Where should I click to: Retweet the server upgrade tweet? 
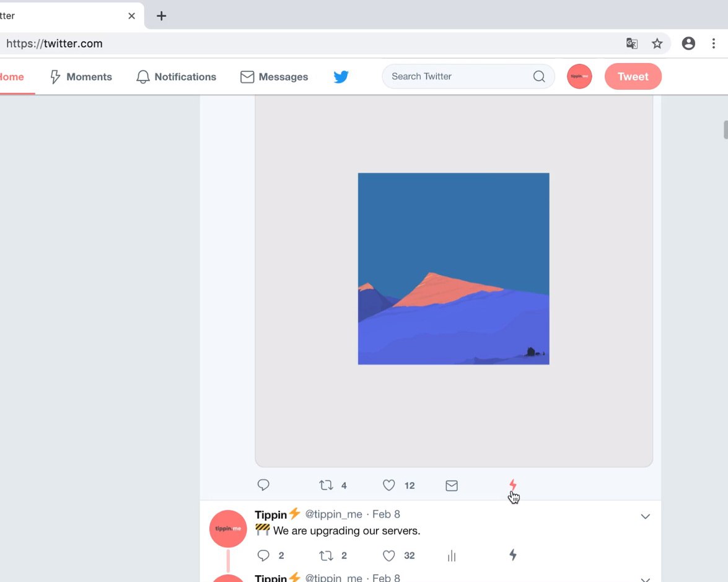coord(333,555)
